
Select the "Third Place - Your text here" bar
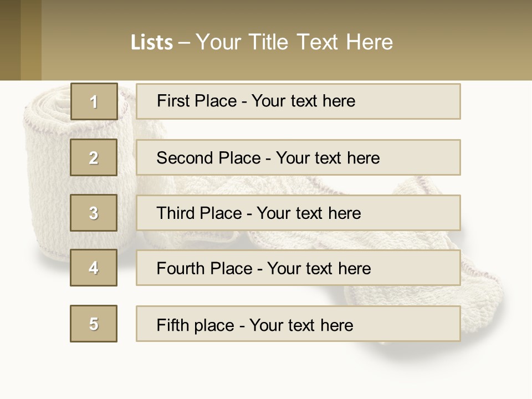point(298,213)
